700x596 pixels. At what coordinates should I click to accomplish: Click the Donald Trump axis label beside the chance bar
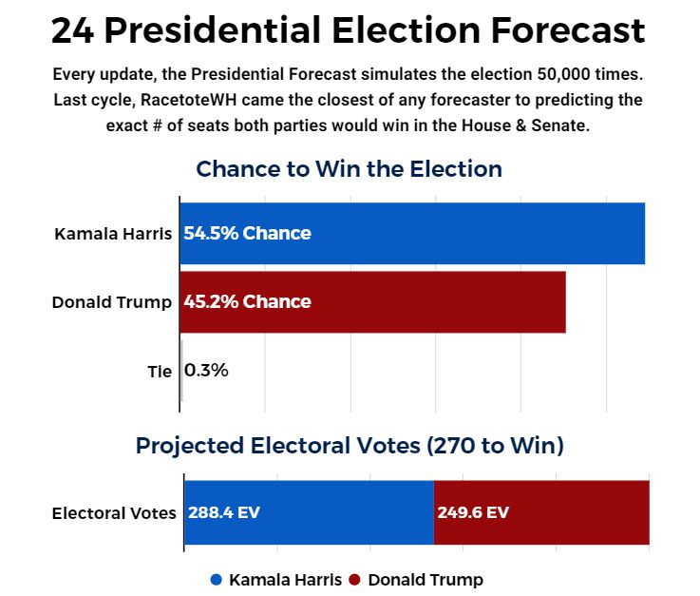111,302
